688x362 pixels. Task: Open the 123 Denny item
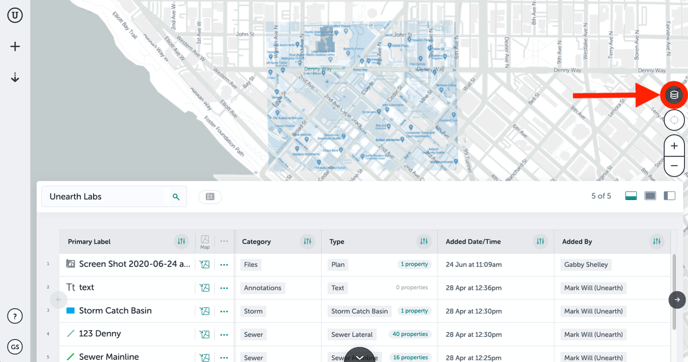pyautogui.click(x=100, y=333)
